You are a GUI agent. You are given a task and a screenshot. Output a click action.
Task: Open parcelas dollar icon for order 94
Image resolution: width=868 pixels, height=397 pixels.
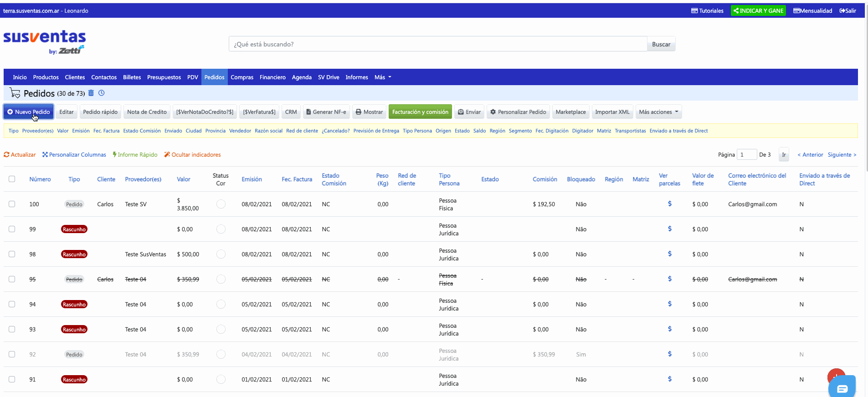point(669,304)
